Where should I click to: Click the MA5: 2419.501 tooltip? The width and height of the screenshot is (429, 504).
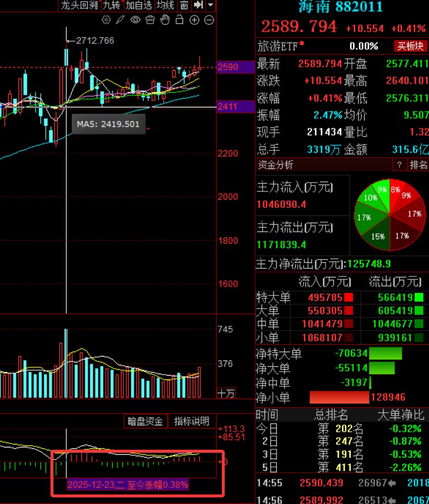point(108,124)
